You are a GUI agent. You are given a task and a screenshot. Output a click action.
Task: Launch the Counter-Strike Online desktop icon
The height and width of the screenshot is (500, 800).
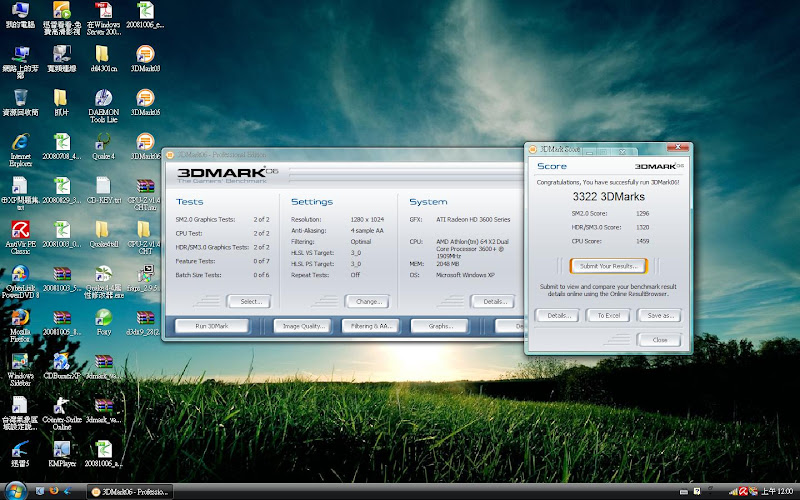pyautogui.click(x=61, y=406)
